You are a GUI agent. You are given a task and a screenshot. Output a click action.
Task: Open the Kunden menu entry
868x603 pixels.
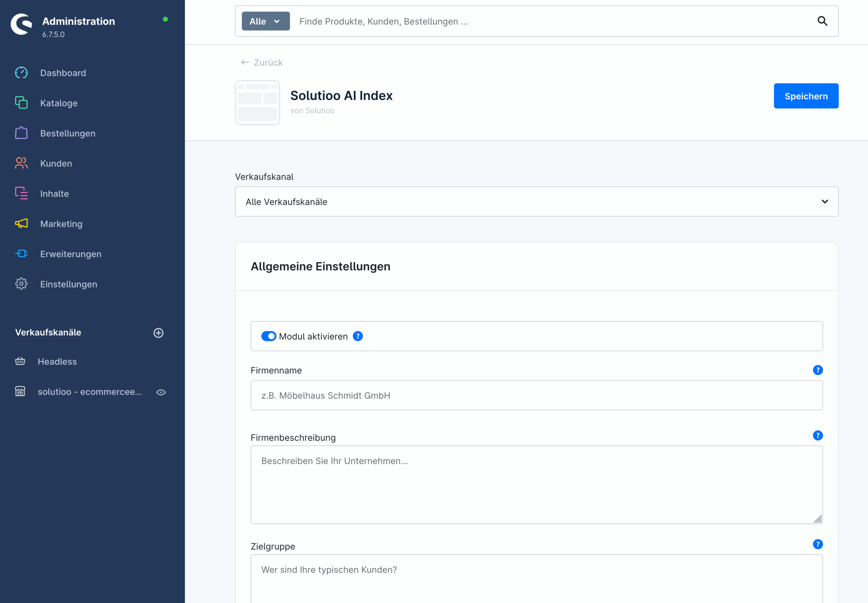[56, 164]
